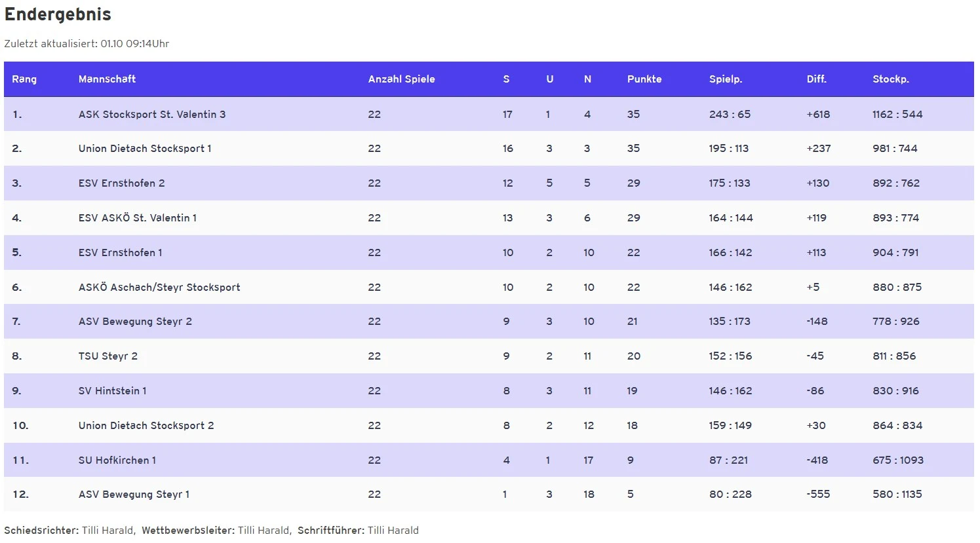
Task: Select team SU Hofkirchen 1
Action: 117,460
